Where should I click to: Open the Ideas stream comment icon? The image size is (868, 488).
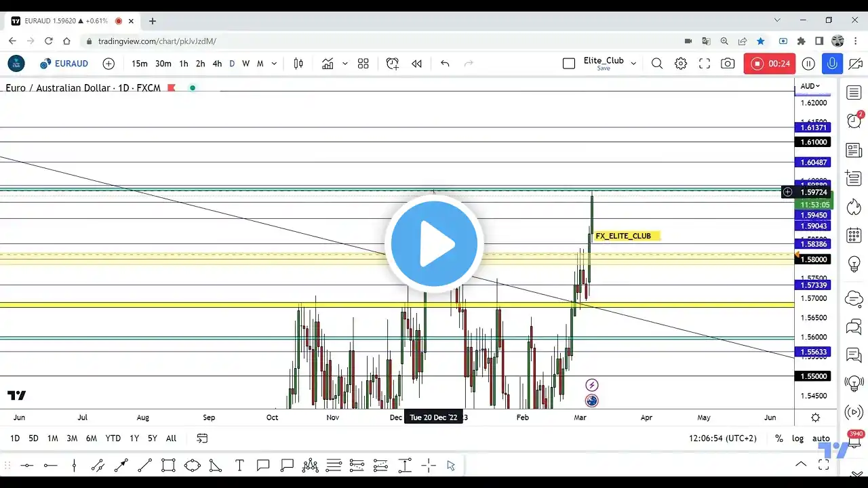pyautogui.click(x=854, y=355)
